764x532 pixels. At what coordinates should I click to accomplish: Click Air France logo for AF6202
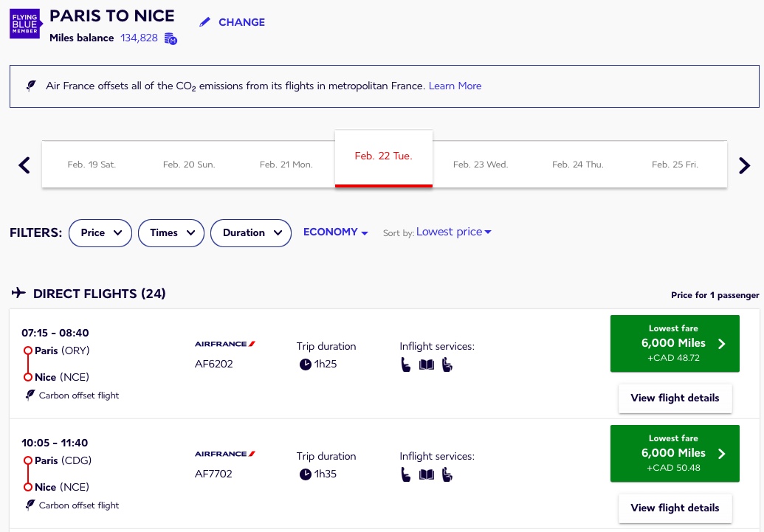pyautogui.click(x=225, y=344)
